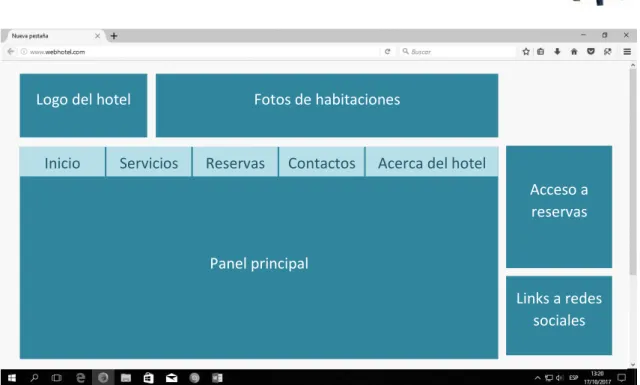The width and height of the screenshot is (640, 385).
Task: Click the ESP language indicator
Action: (573, 378)
